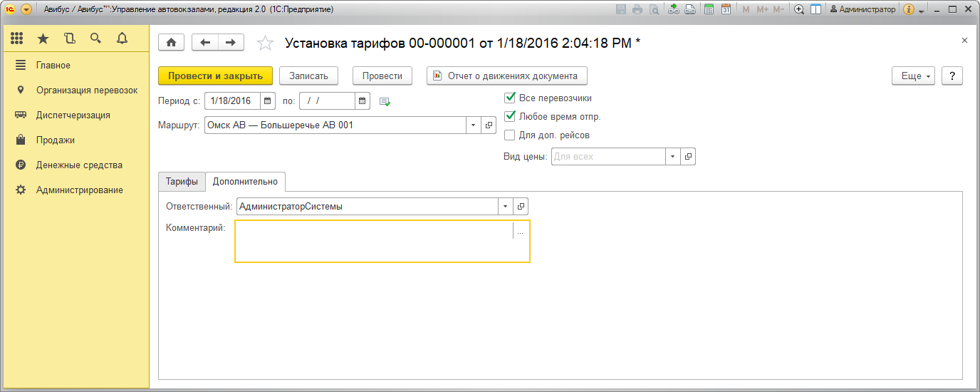This screenshot has width=980, height=392.
Task: Switch to the Тарифы tab
Action: [182, 182]
